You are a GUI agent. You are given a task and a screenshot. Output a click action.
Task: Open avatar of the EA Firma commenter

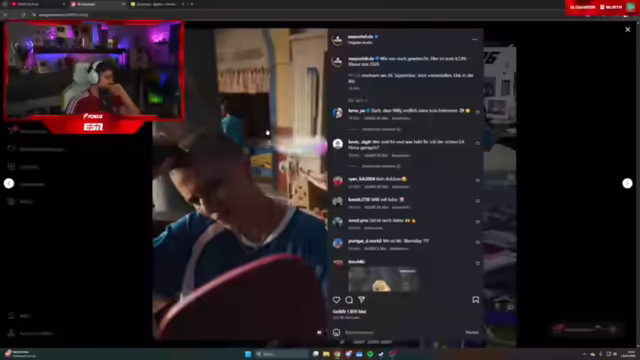(338, 144)
